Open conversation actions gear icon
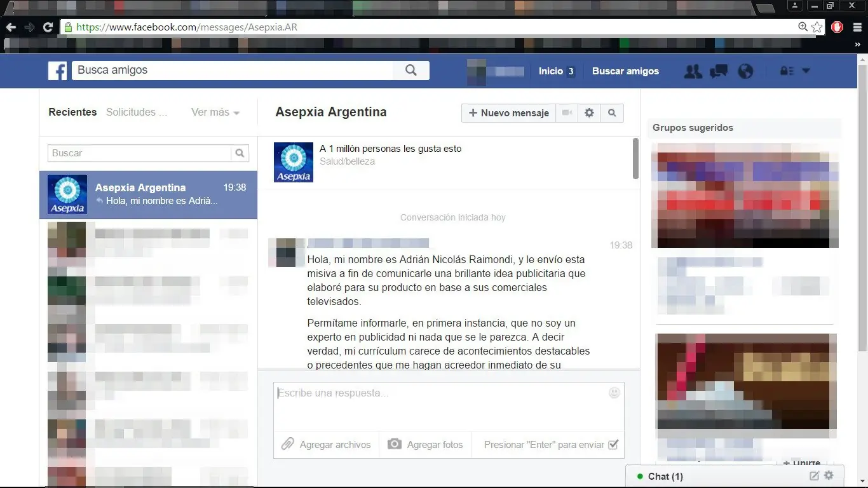This screenshot has height=488, width=868. pos(589,112)
